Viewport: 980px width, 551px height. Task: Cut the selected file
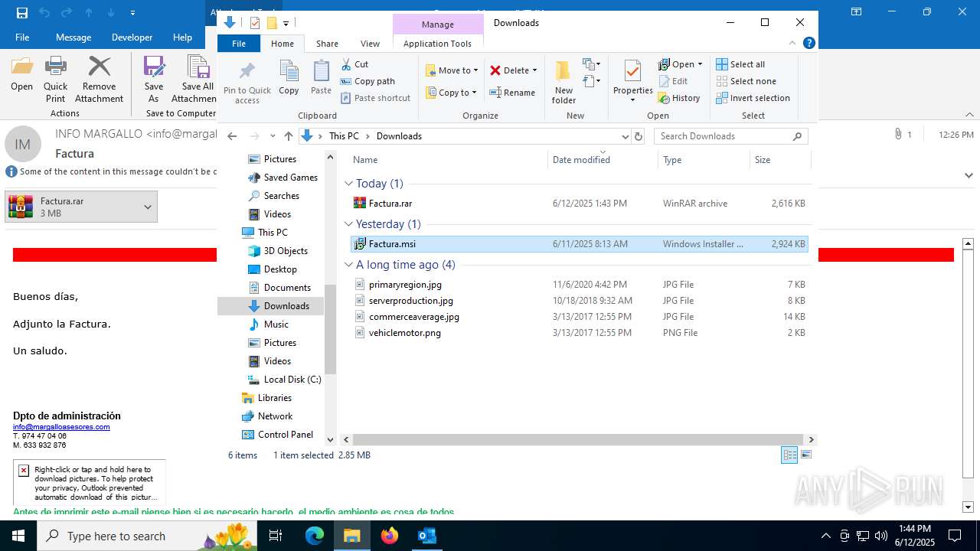click(x=354, y=64)
